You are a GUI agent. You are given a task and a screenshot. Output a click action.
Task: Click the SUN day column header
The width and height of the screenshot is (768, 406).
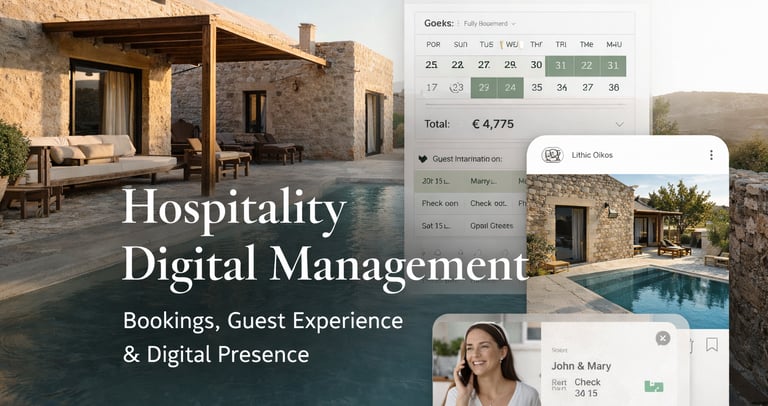[x=460, y=45]
